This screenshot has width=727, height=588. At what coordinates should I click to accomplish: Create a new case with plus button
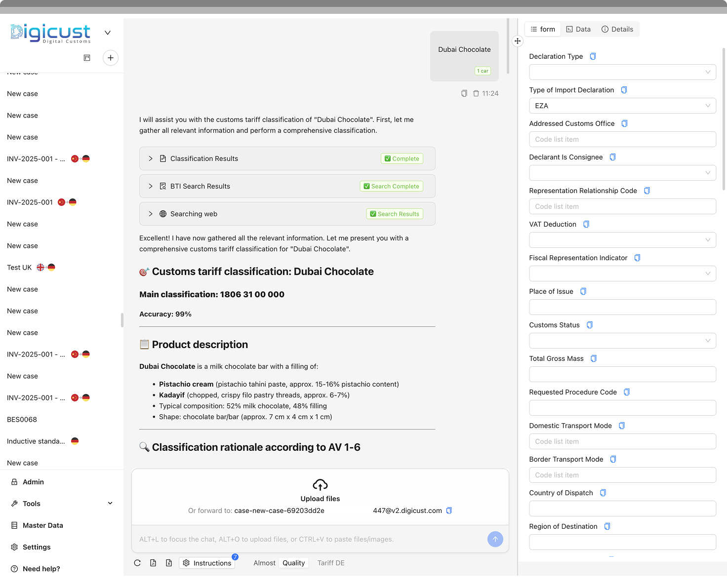click(x=111, y=58)
